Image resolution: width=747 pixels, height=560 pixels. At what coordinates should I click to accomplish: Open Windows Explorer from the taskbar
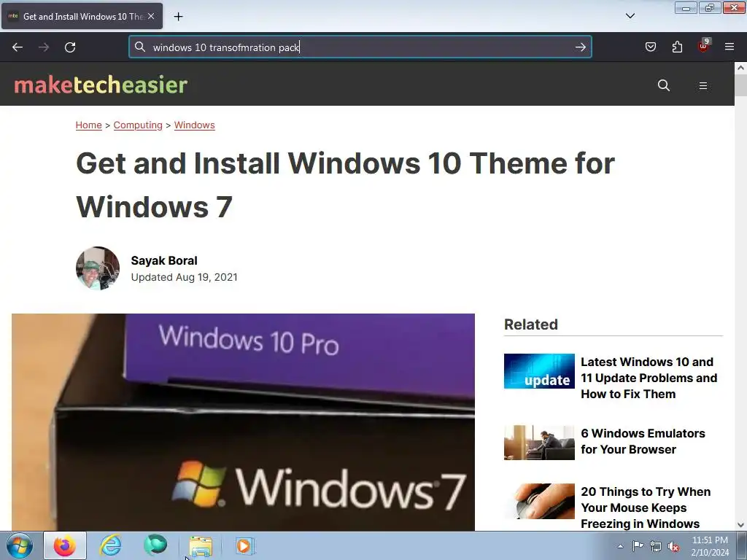point(201,546)
